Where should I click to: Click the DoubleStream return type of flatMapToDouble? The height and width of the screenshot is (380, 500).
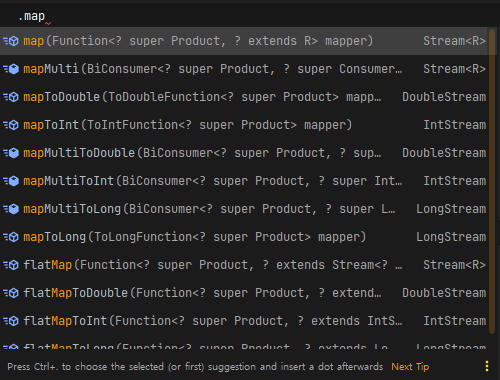(444, 293)
